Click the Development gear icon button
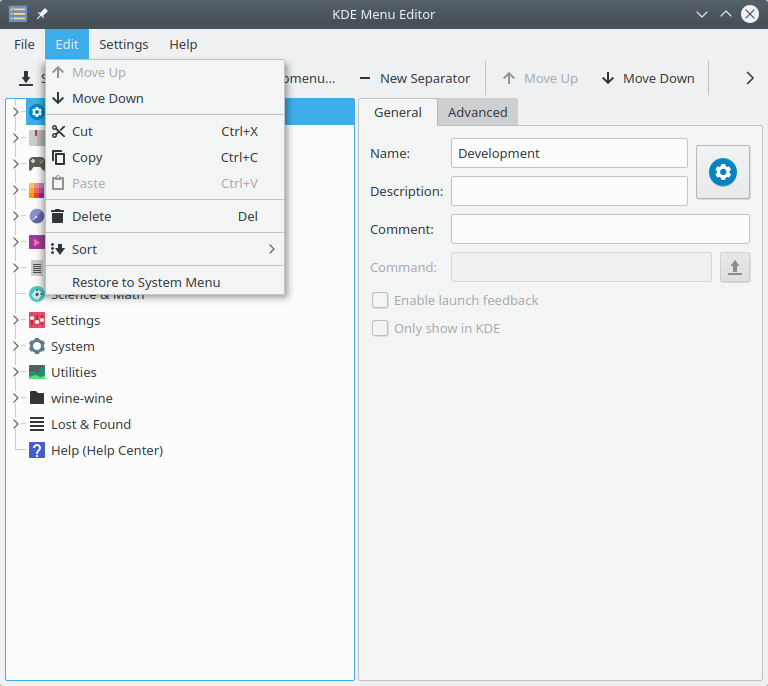 tap(723, 172)
